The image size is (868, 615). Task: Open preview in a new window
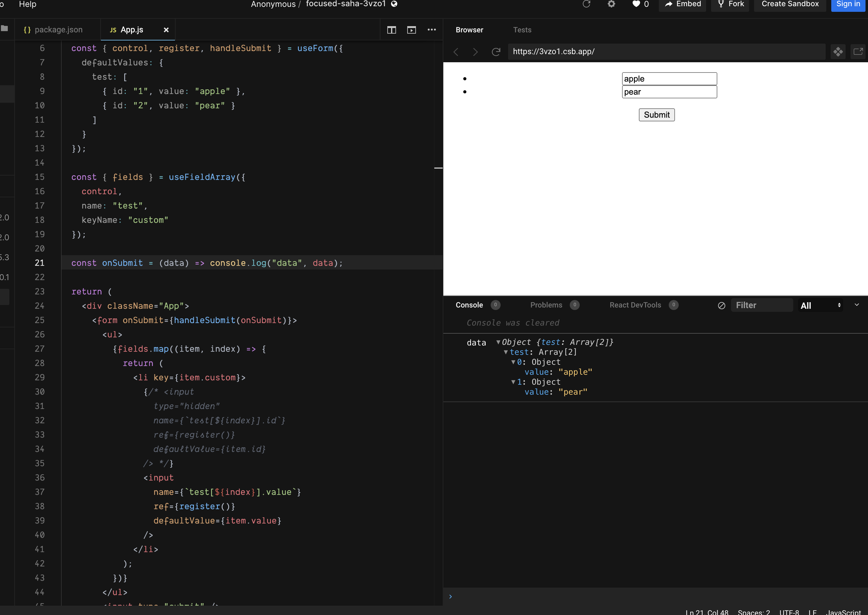pyautogui.click(x=858, y=51)
